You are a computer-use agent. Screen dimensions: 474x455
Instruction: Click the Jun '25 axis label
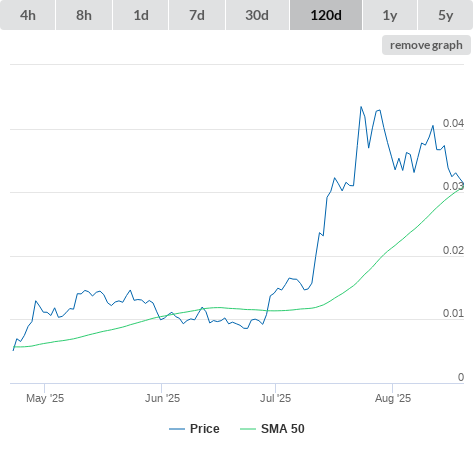162,398
